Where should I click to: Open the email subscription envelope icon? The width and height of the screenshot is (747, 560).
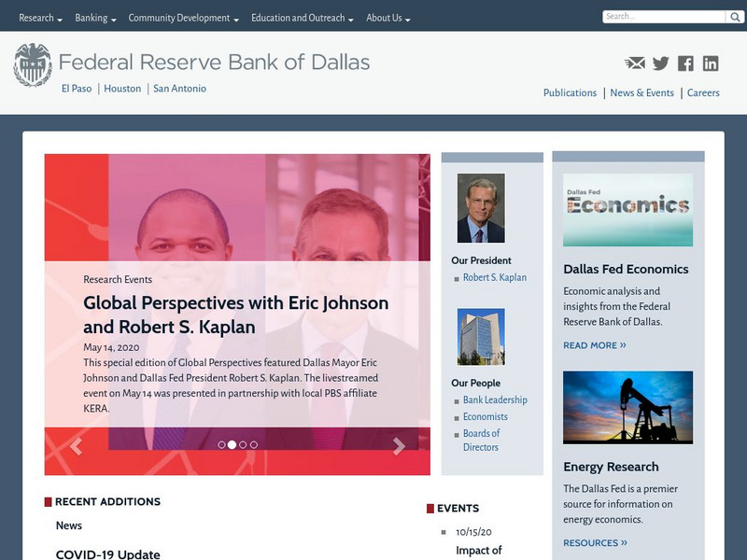pyautogui.click(x=635, y=63)
